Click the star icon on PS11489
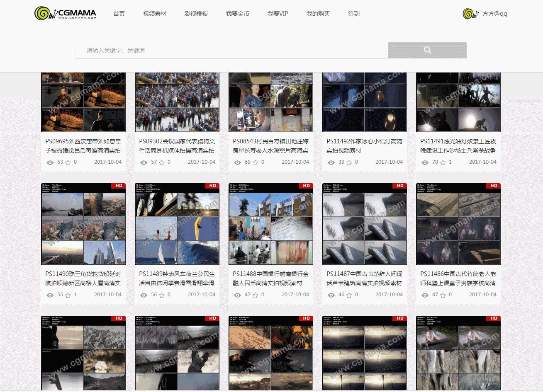 click(161, 295)
